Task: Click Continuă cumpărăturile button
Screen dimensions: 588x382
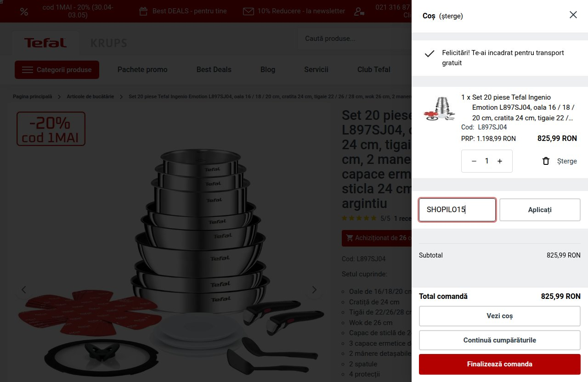Action: point(500,340)
